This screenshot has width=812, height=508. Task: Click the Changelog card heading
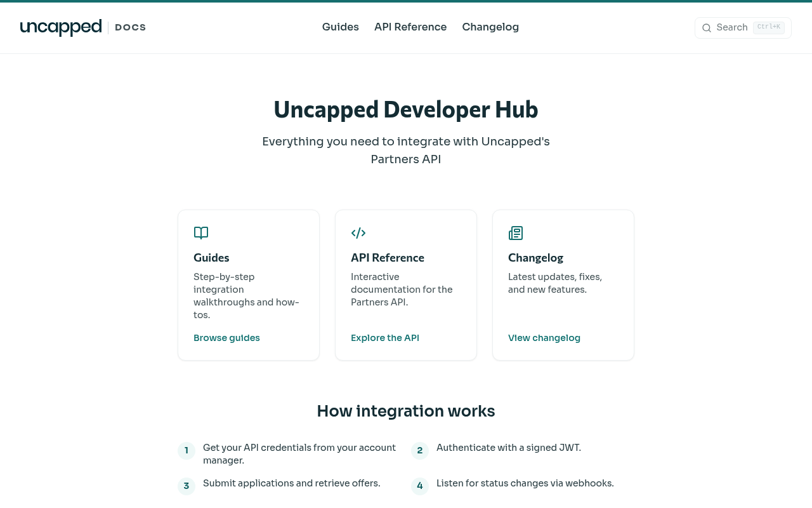coord(535,258)
